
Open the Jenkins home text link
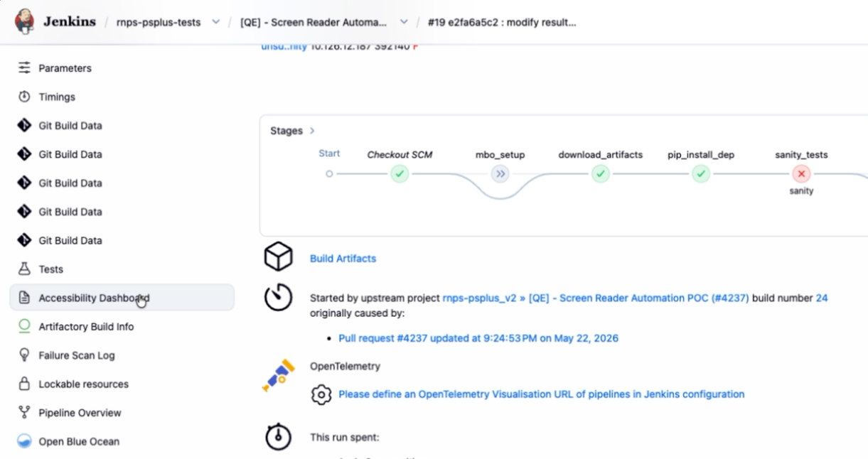(70, 21)
